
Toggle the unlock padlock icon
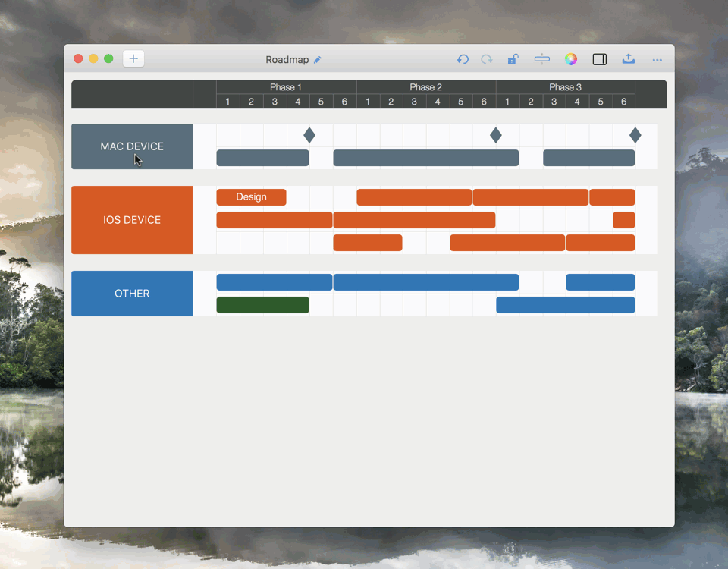pyautogui.click(x=513, y=59)
